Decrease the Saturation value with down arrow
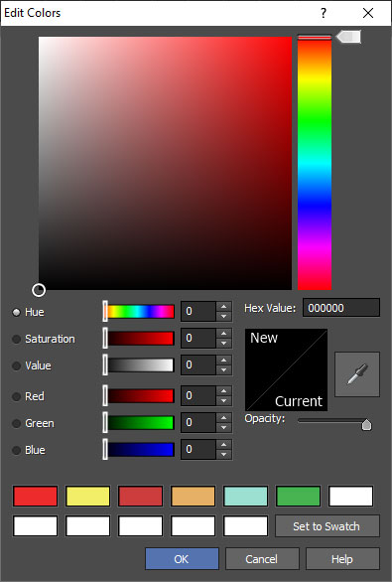392x582 pixels. (x=223, y=343)
